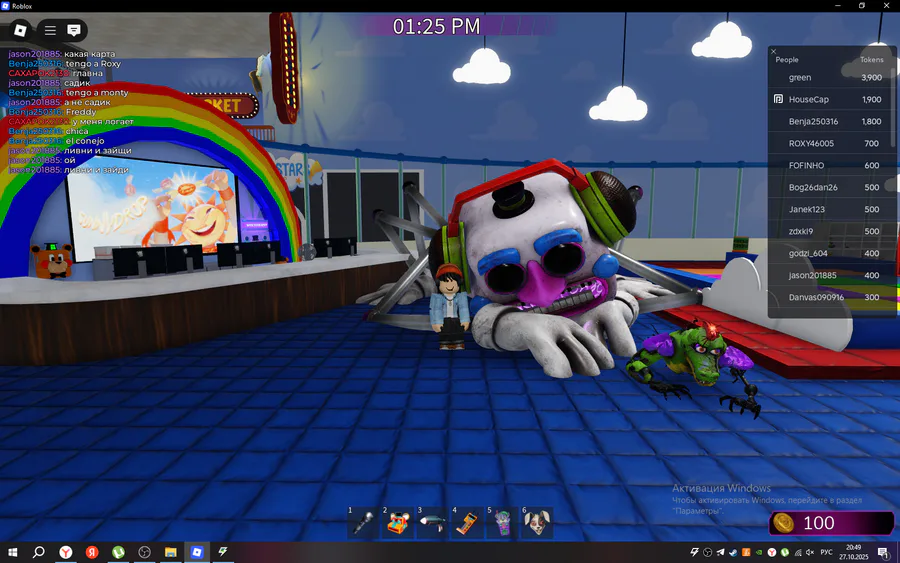Click the People column header
The height and width of the screenshot is (563, 900).
click(x=786, y=60)
